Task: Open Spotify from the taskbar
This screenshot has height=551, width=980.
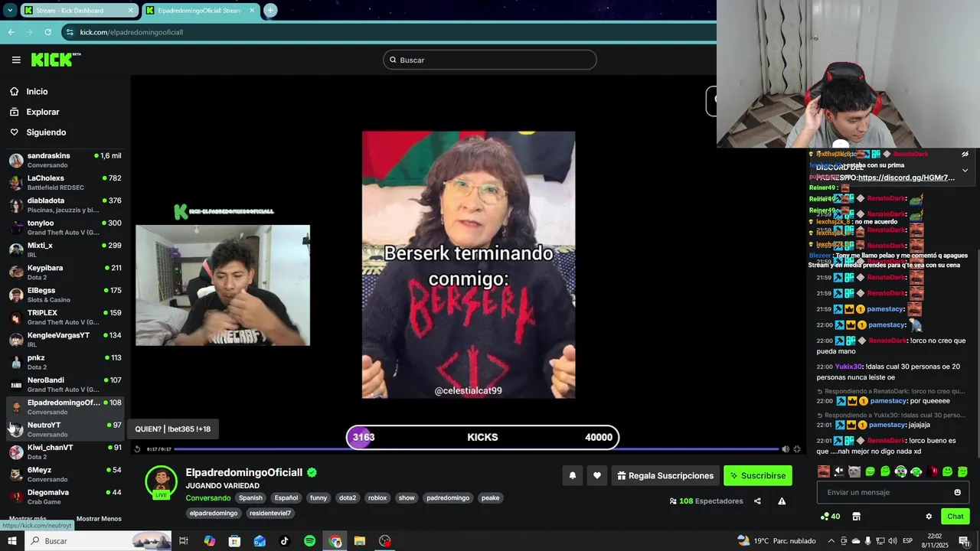Action: click(x=309, y=541)
